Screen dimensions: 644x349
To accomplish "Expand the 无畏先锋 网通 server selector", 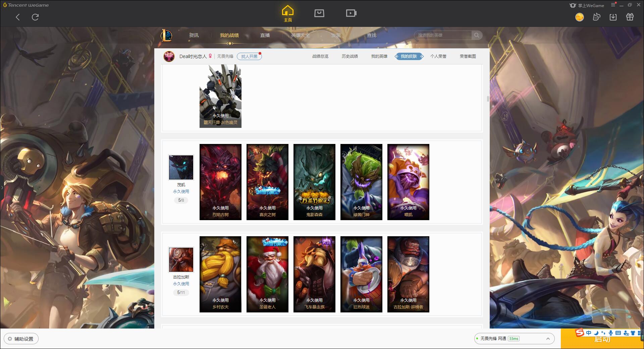I will click(x=548, y=339).
